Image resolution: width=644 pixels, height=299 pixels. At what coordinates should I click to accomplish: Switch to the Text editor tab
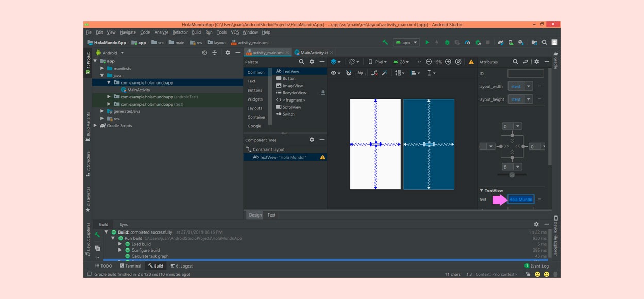(272, 215)
